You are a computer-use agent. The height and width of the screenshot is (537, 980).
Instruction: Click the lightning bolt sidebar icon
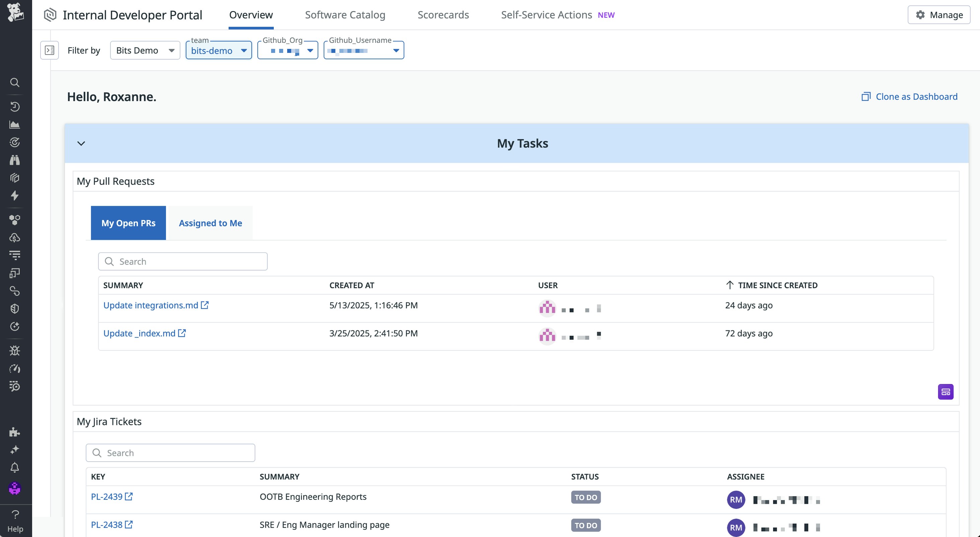[14, 196]
